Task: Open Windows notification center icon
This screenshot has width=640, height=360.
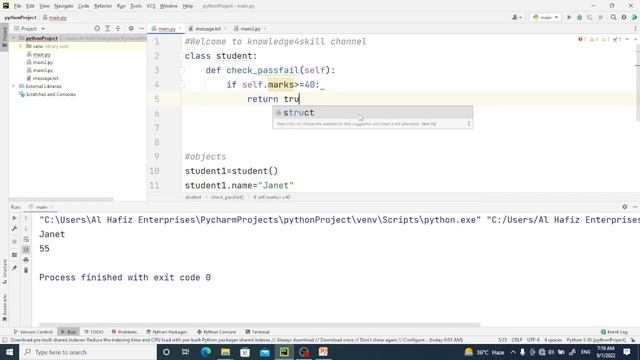Action: coord(627,352)
